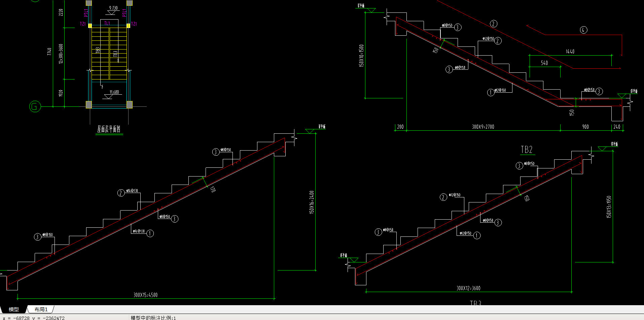Pick the 11.680 elevation mark
The width and height of the screenshot is (644, 320).
pyautogui.click(x=114, y=92)
